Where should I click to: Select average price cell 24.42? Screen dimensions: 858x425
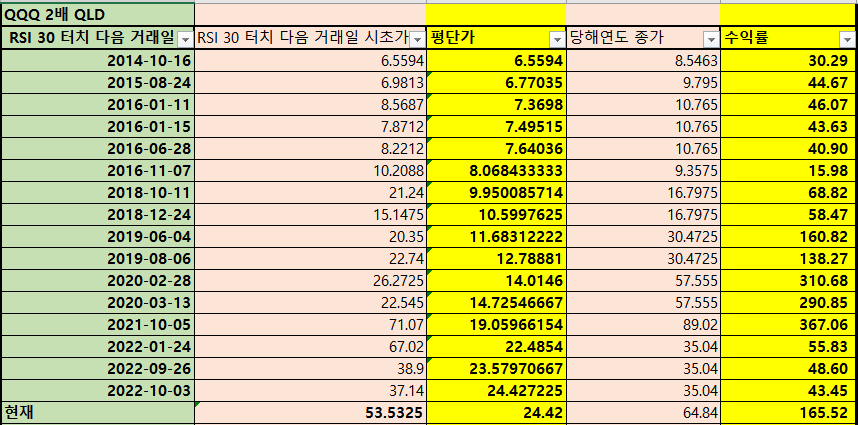[x=496, y=412]
